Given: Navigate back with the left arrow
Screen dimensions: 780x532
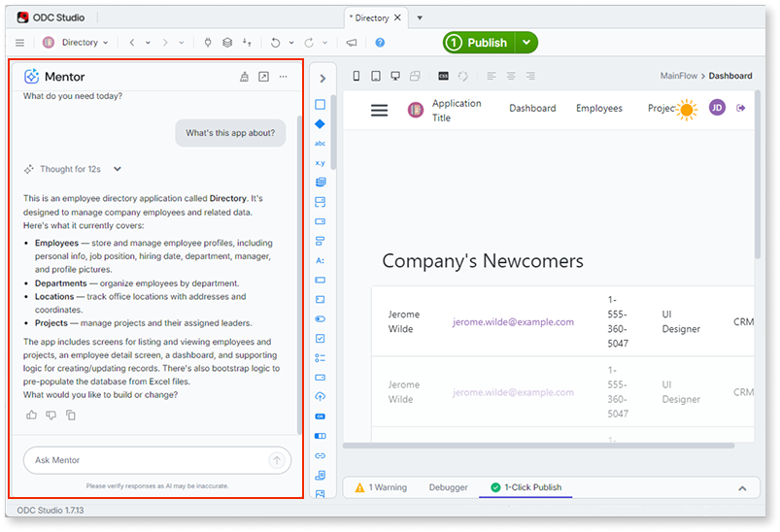Looking at the screenshot, I should pyautogui.click(x=132, y=43).
